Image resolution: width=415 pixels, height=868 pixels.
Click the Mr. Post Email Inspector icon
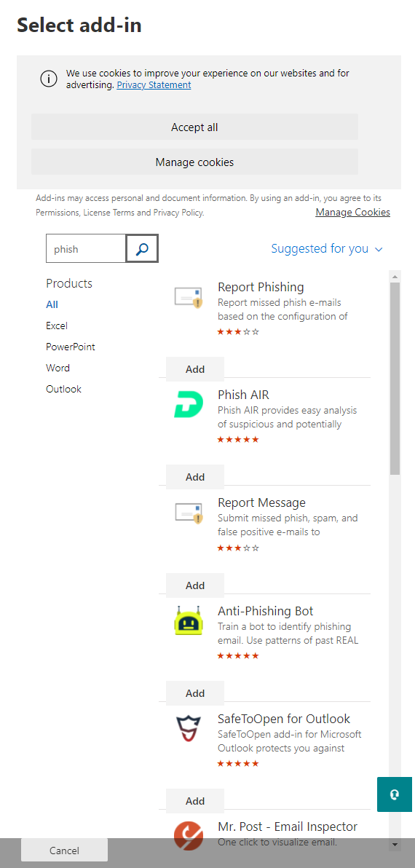[189, 835]
